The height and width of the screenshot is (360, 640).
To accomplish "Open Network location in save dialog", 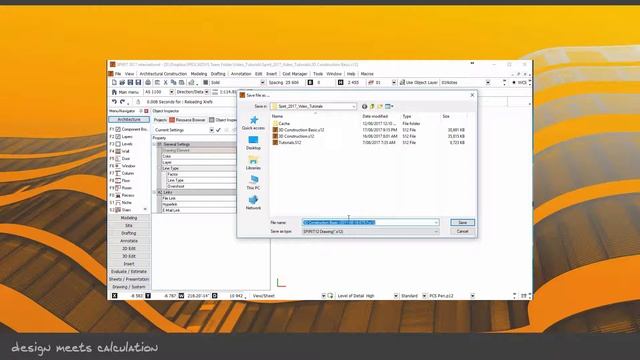I will click(x=253, y=202).
